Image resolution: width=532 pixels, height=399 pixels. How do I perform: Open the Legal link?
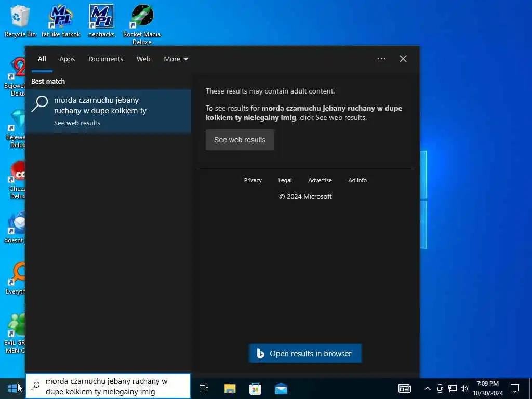tap(285, 180)
